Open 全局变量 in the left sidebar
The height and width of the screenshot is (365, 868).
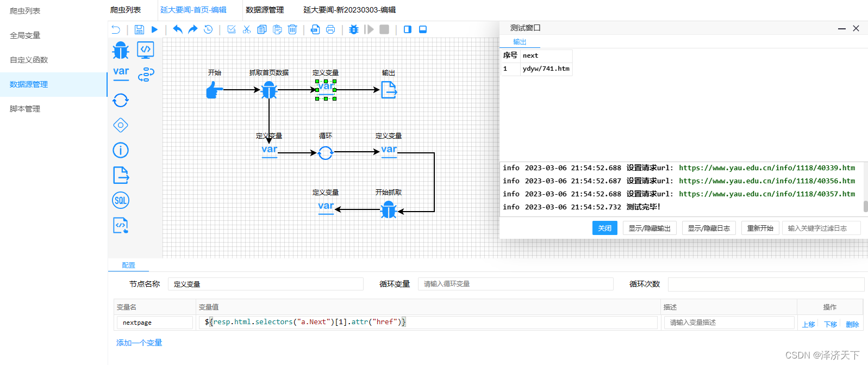coord(25,35)
